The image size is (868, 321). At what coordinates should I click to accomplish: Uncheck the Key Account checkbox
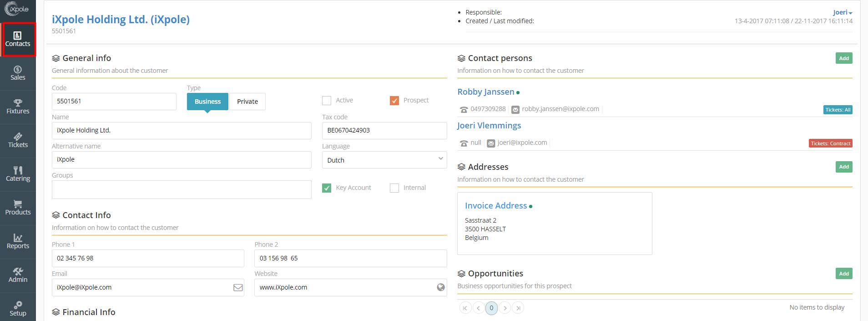[x=327, y=188]
